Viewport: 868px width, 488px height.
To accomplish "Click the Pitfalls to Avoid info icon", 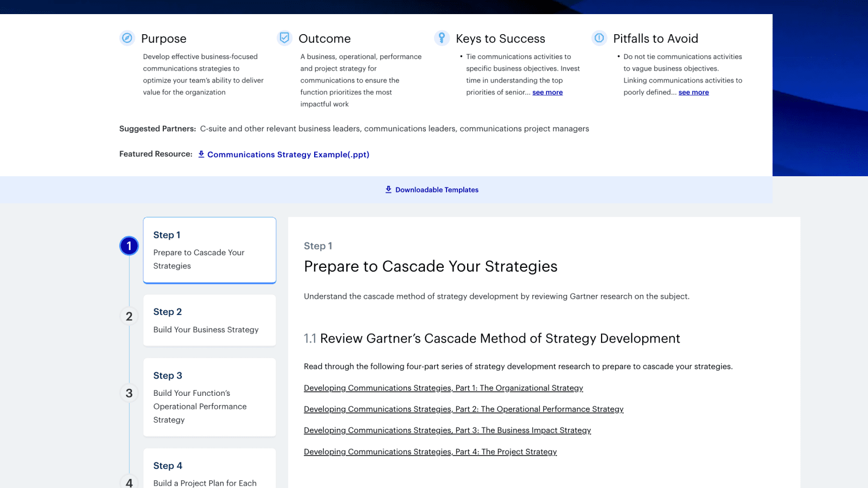I will tap(599, 38).
